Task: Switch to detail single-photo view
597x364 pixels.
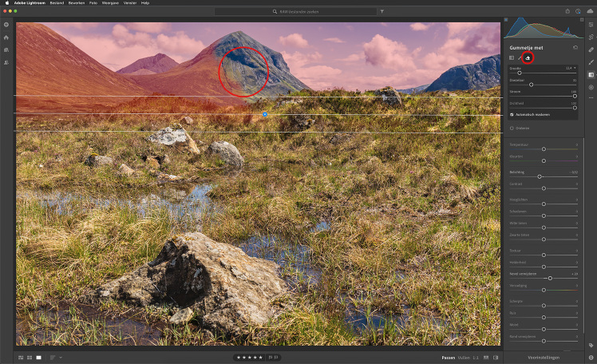Action: tap(38, 358)
